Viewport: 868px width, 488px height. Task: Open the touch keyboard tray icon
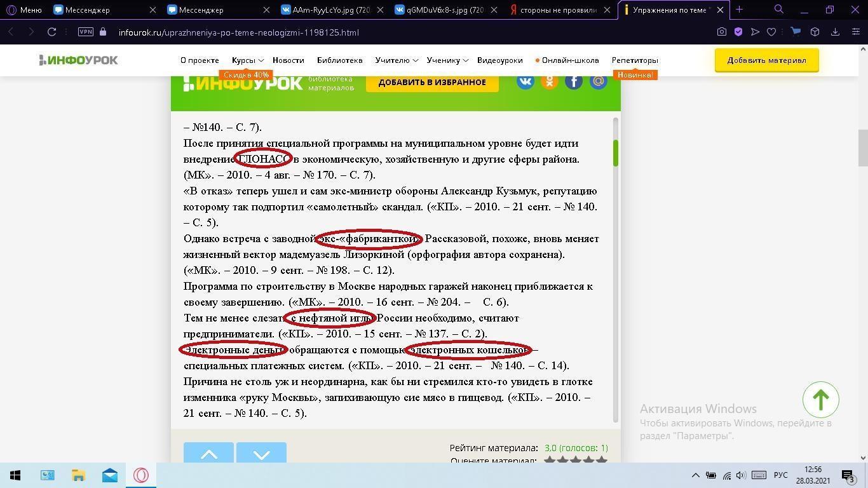pos(758,475)
